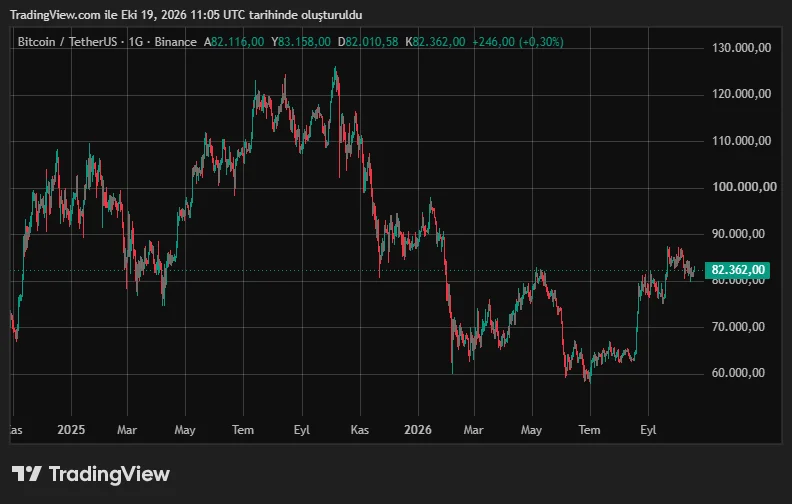Click the Bitcoin / TetherUS symbol title
The image size is (792, 504).
point(67,42)
